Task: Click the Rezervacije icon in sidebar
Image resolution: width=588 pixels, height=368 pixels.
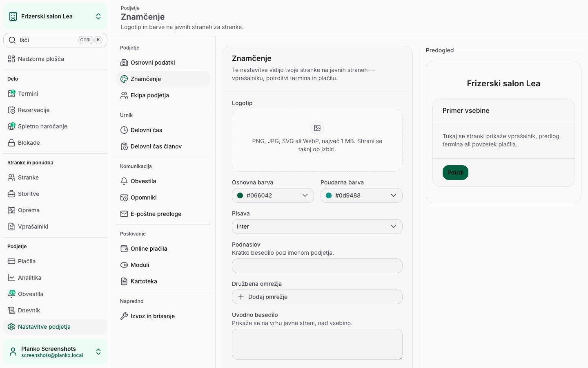Action: tap(11, 110)
